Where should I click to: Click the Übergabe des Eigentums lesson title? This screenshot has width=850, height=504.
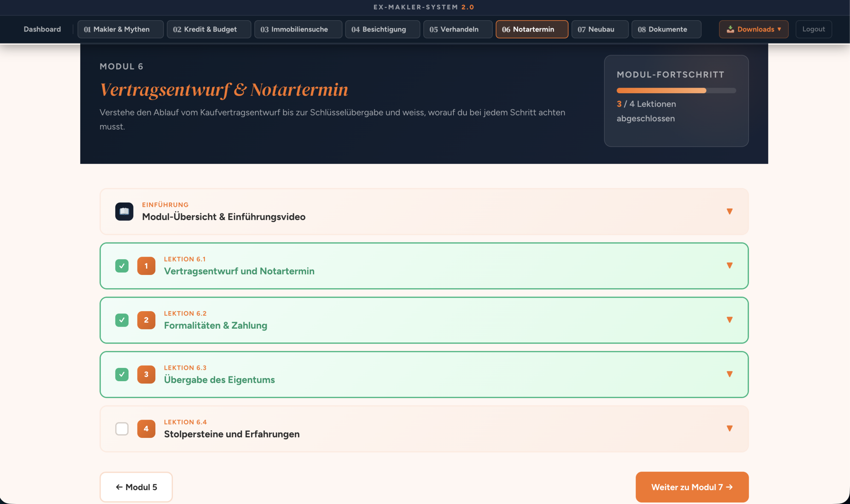coord(219,380)
